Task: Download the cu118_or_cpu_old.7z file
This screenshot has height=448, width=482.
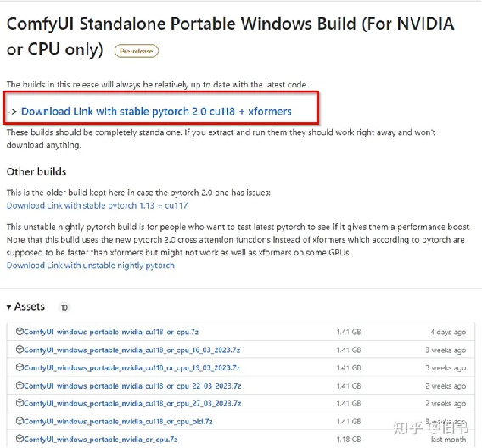Action: point(118,421)
